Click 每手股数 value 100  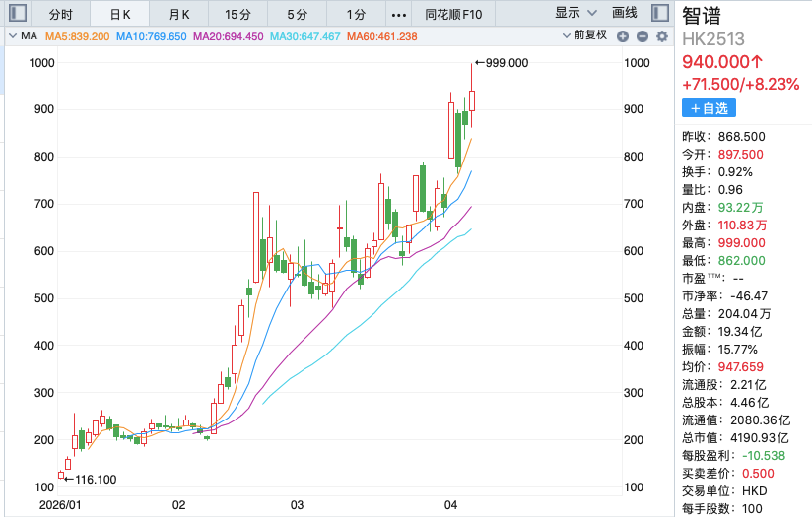[x=753, y=509]
